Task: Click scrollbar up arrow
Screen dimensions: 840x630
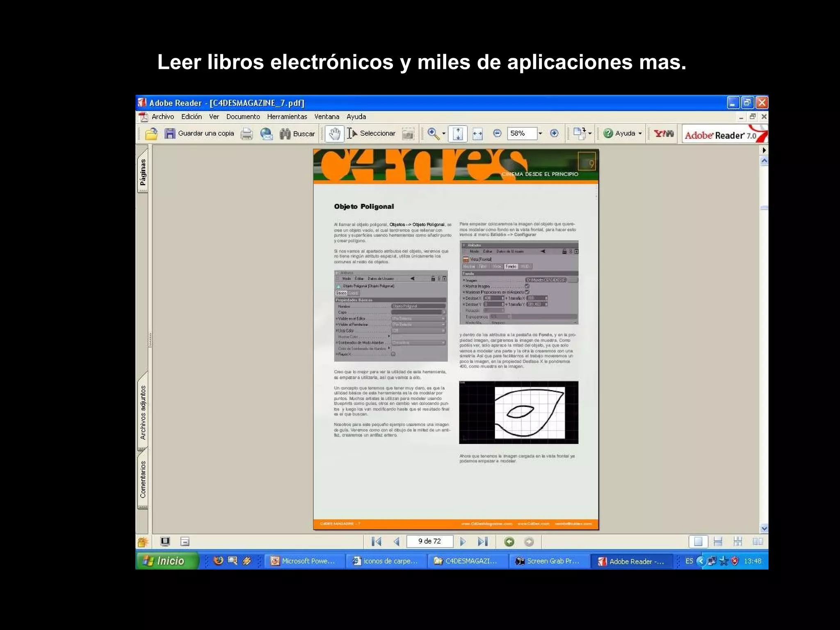Action: (x=764, y=161)
